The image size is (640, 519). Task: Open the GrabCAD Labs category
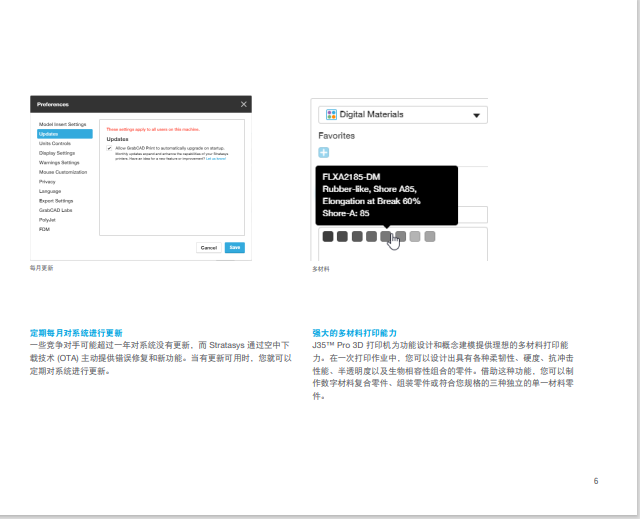pyautogui.click(x=56, y=210)
